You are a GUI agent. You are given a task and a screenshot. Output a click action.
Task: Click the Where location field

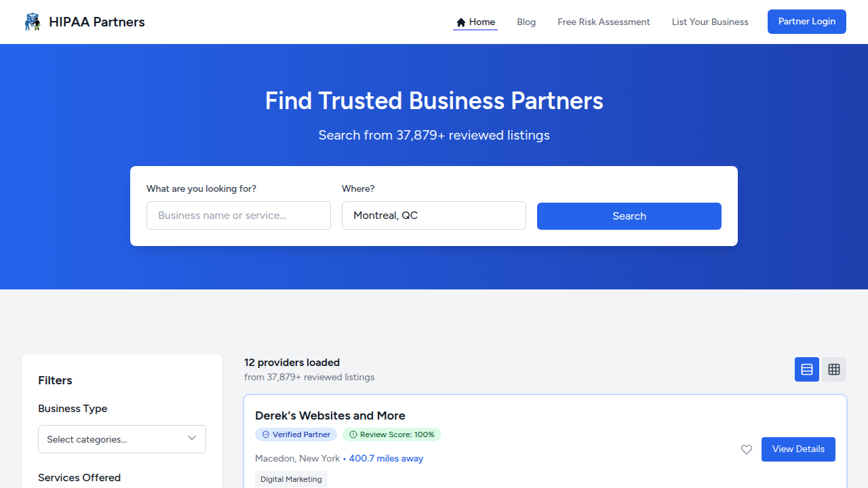pos(434,216)
